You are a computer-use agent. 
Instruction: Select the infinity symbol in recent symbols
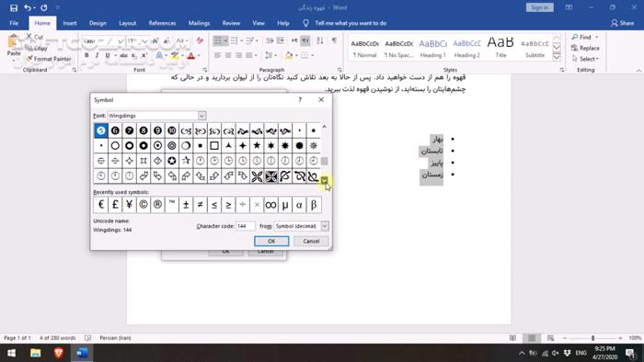click(x=270, y=205)
